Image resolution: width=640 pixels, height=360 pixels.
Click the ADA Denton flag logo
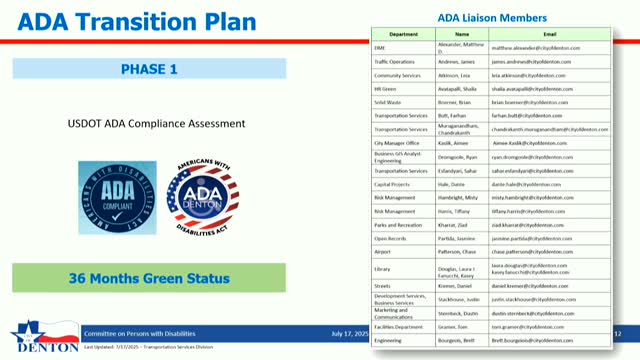point(203,198)
